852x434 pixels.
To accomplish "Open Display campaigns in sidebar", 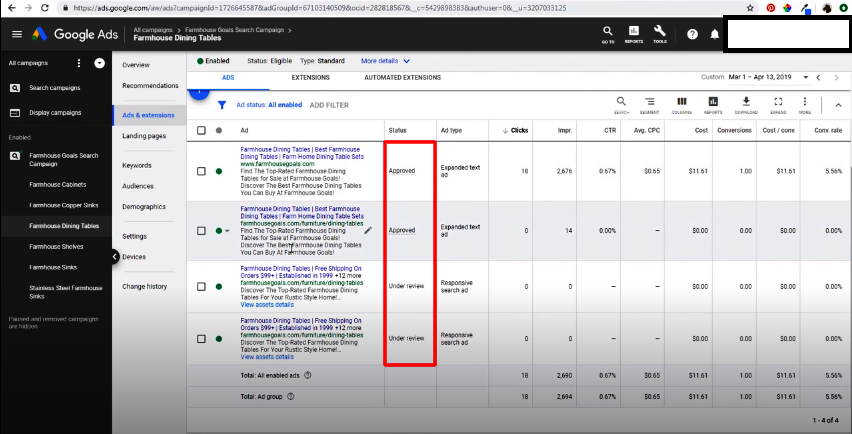I will click(55, 113).
